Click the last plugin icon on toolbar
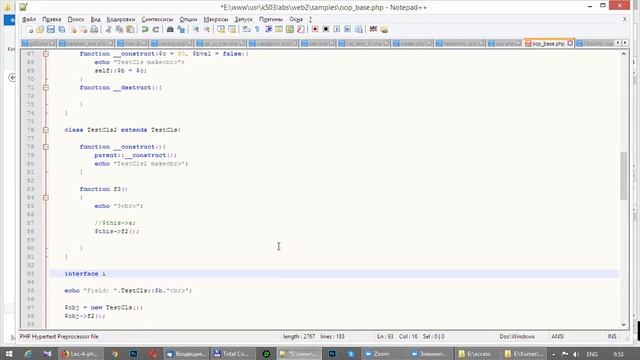Viewport: 640px width, 360px height. (384, 29)
